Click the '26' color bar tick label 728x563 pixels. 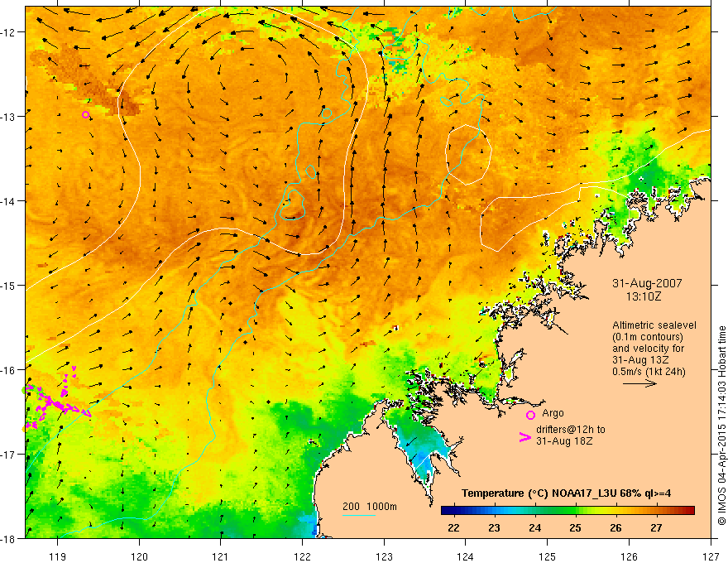615,527
